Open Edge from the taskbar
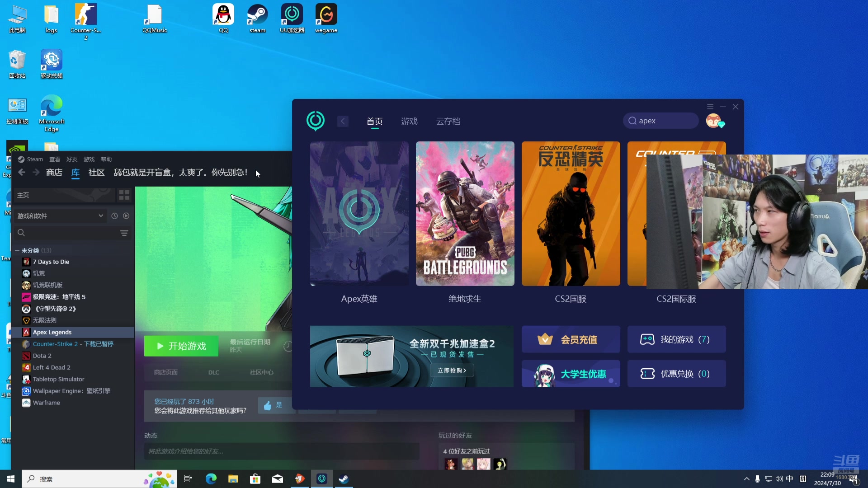The height and width of the screenshot is (488, 868). click(211, 479)
